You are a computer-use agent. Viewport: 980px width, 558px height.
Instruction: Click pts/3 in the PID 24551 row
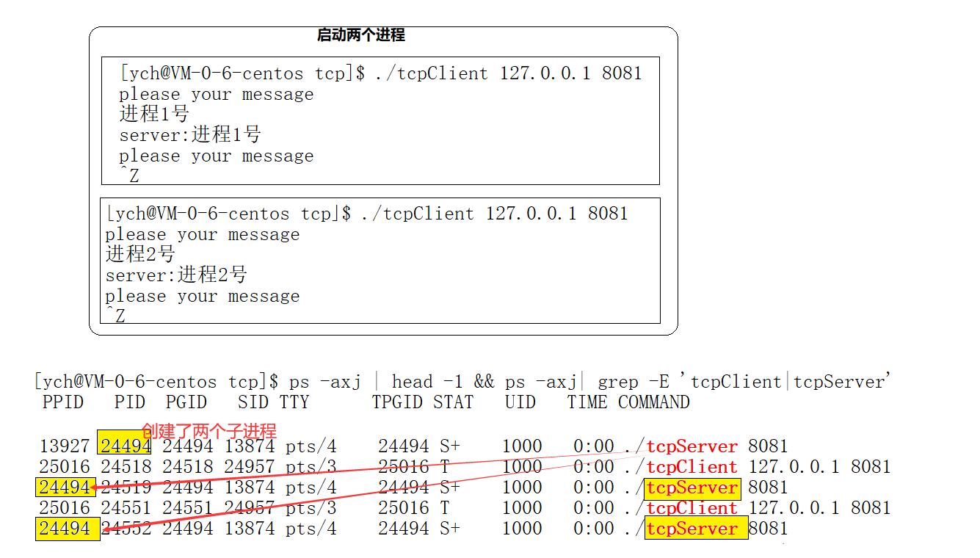click(311, 508)
